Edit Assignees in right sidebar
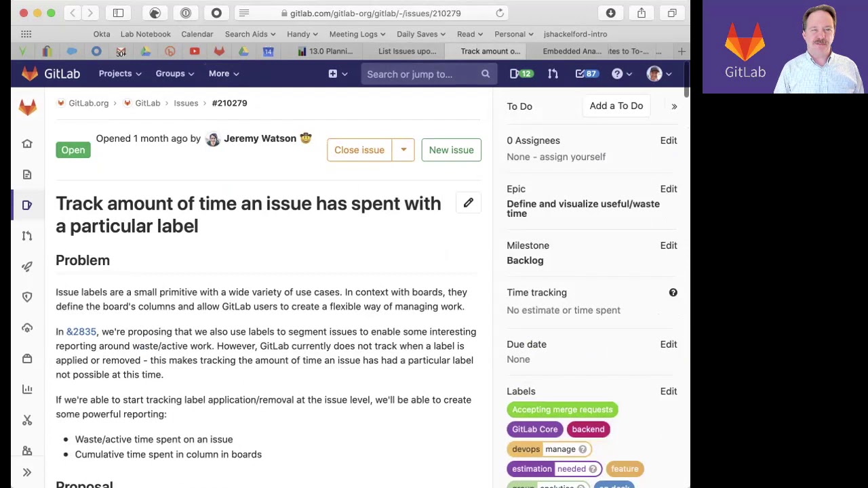 669,140
